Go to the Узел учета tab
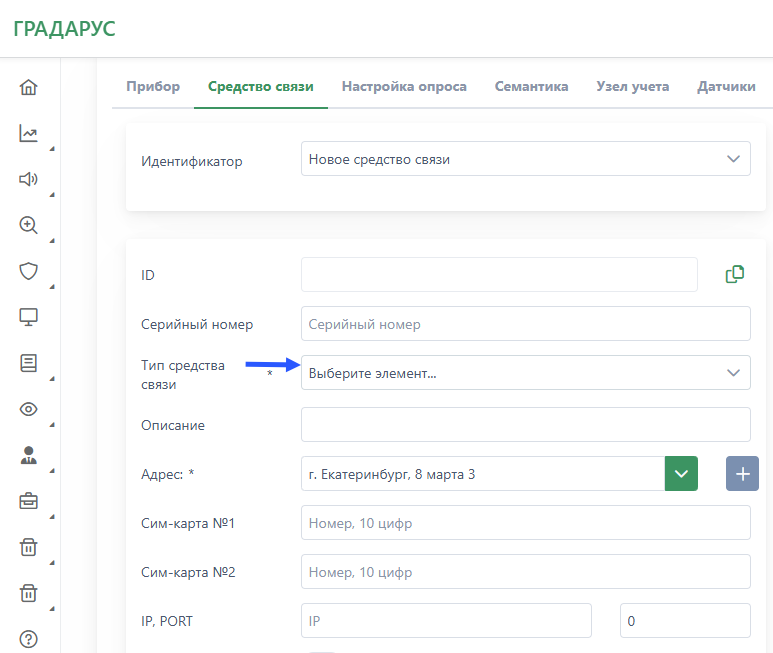Image resolution: width=773 pixels, height=653 pixels. [632, 87]
